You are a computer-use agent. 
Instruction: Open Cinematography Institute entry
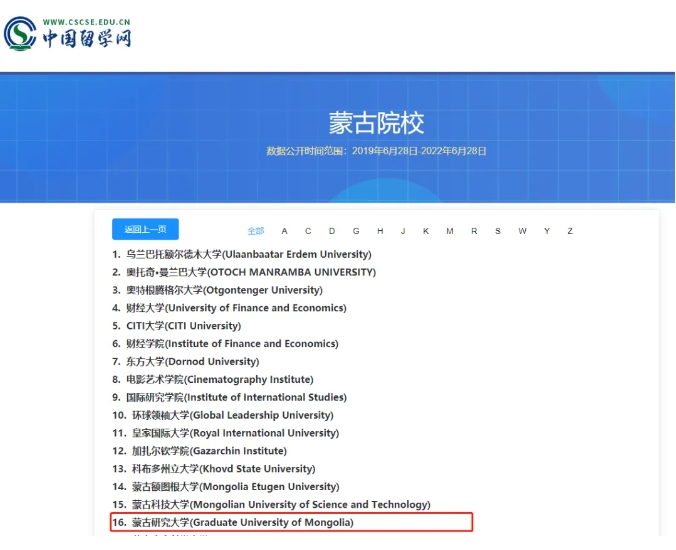213,379
